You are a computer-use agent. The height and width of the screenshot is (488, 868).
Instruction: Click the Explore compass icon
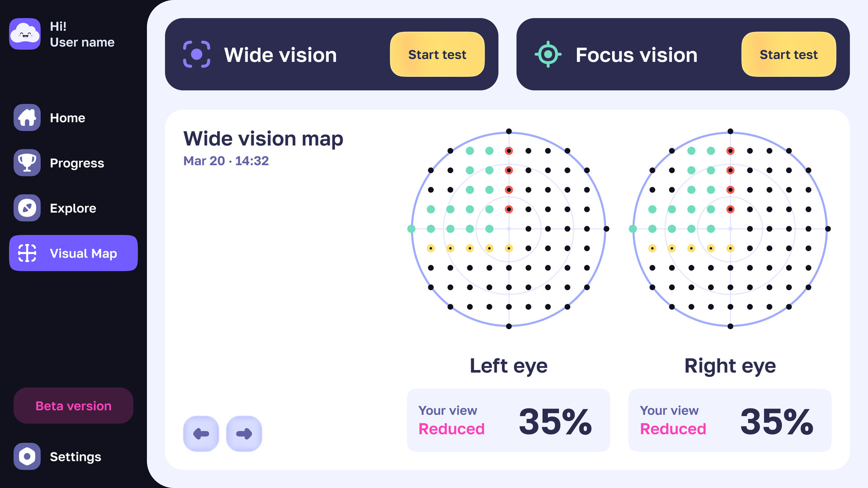27,208
